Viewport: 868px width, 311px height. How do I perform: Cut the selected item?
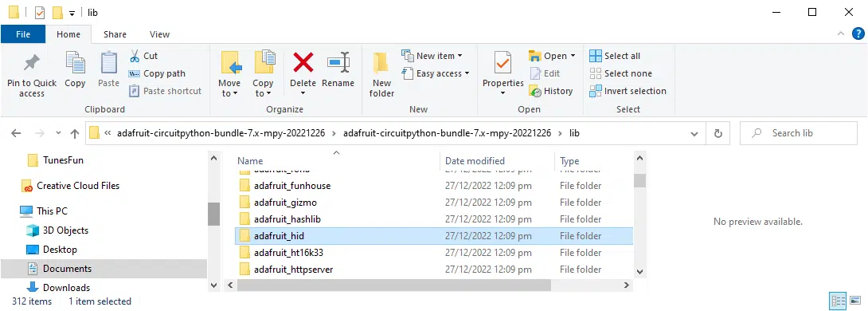[x=143, y=56]
